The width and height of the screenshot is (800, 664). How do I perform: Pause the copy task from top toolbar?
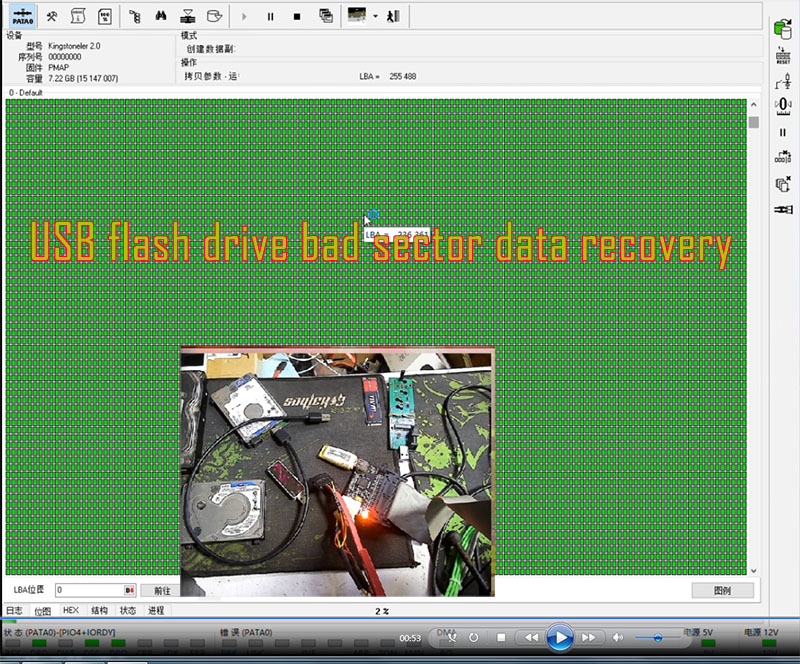tap(270, 17)
